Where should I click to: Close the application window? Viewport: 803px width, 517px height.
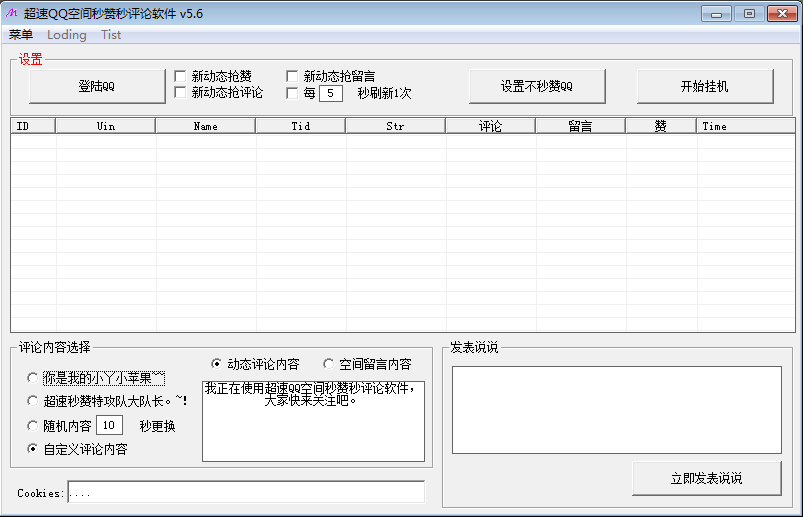coord(782,14)
